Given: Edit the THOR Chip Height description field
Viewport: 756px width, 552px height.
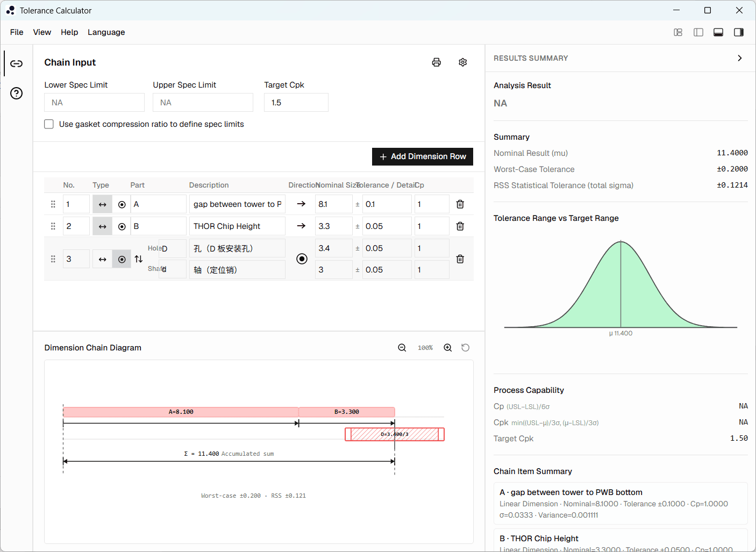Looking at the screenshot, I should 237,226.
